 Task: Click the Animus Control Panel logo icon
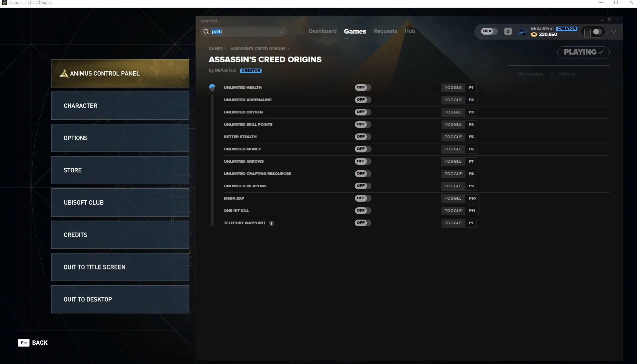coord(64,73)
